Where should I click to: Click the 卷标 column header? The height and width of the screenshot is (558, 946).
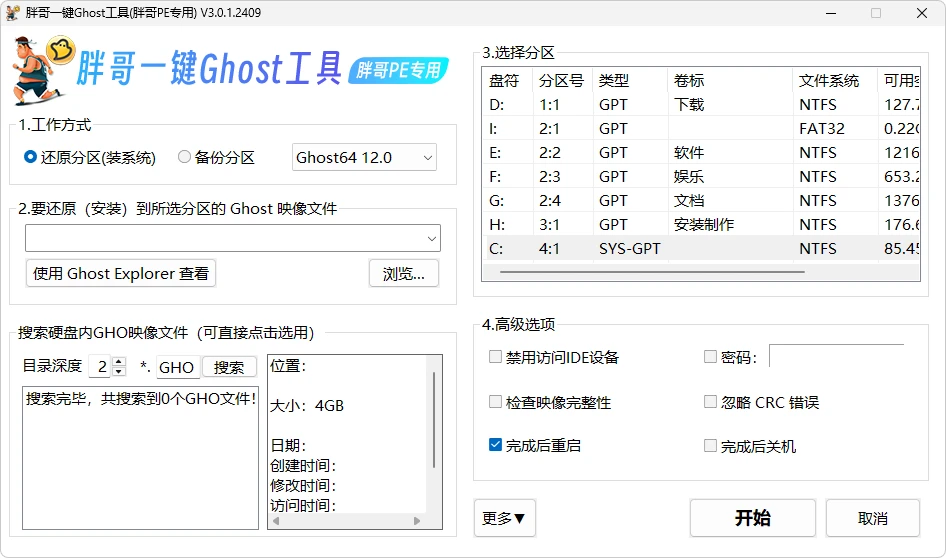[729, 81]
